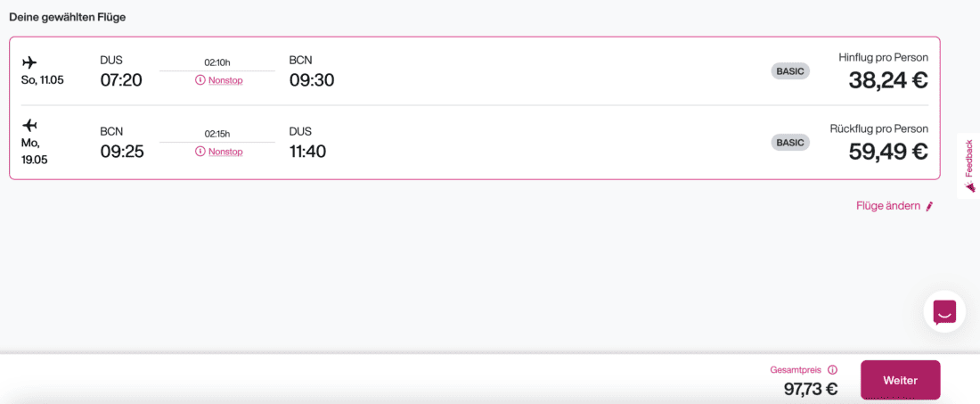The image size is (980, 404).
Task: Open outbound flight Nonstop details link
Action: pos(225,80)
